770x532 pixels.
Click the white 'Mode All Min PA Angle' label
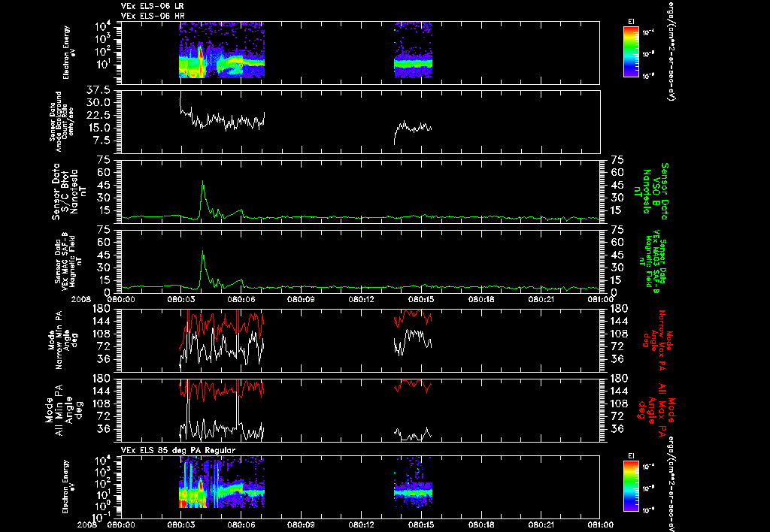(65, 410)
